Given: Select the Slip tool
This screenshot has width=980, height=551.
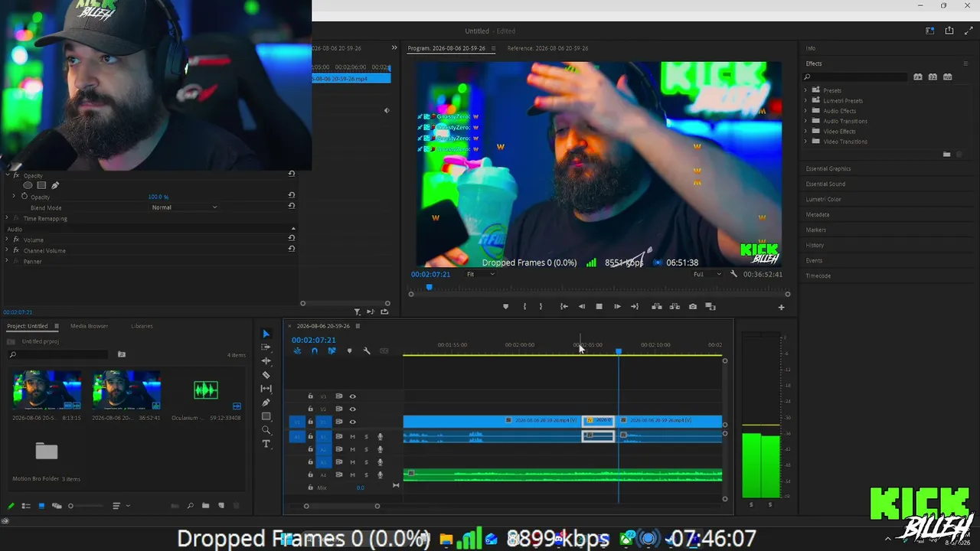Looking at the screenshot, I should [x=266, y=389].
